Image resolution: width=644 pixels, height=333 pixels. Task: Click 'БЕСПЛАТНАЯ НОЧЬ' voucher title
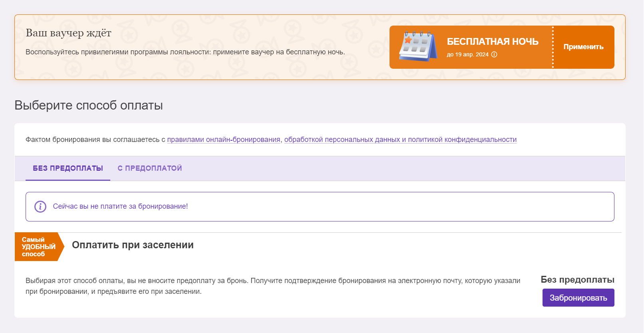493,42
